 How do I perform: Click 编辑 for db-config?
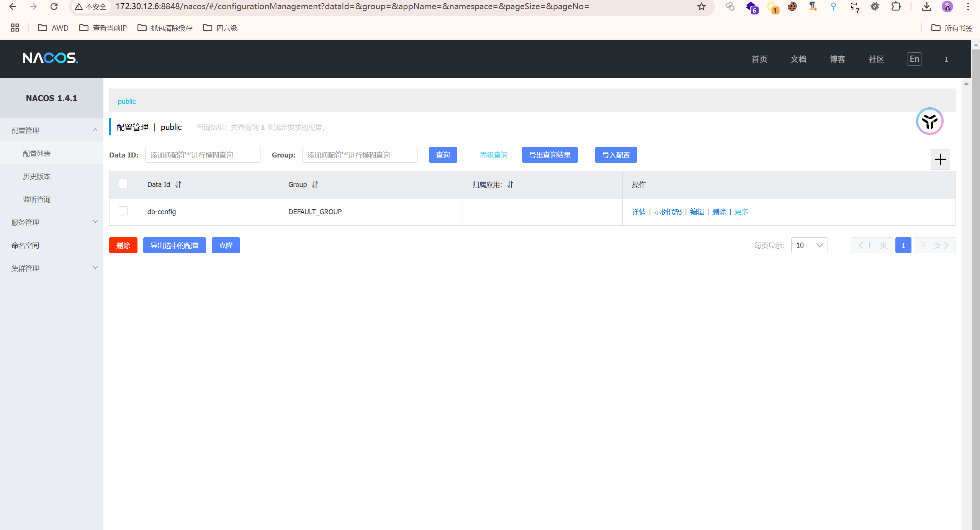click(x=697, y=212)
